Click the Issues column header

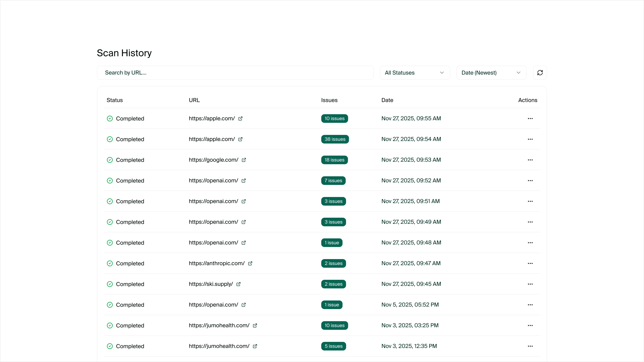(x=329, y=100)
